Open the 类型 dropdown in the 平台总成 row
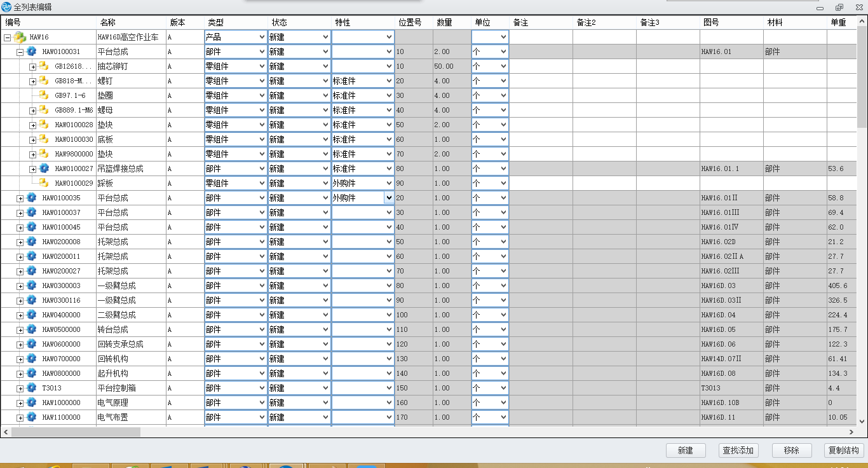The height and width of the screenshot is (468, 868). pos(262,52)
